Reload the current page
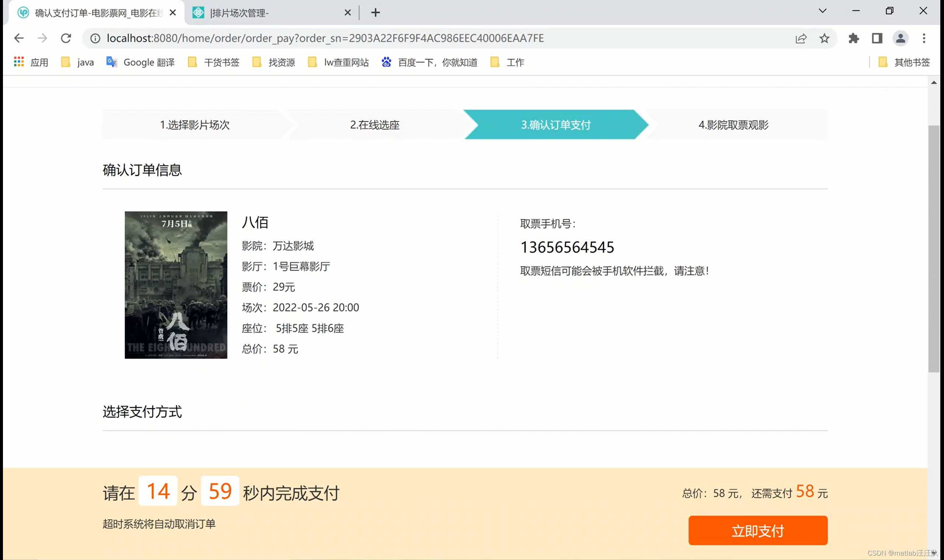Viewport: 944px width, 560px height. [66, 38]
